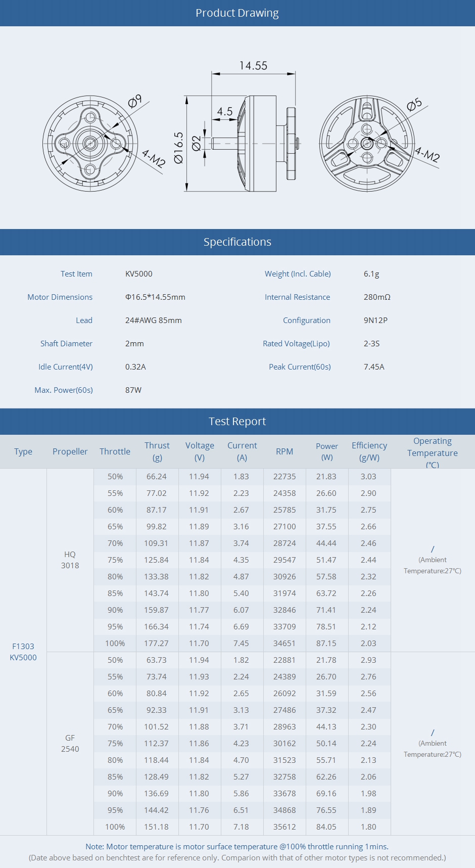Click the Operating Temperature column header
Screen dimensions: 475x868
[x=433, y=452]
